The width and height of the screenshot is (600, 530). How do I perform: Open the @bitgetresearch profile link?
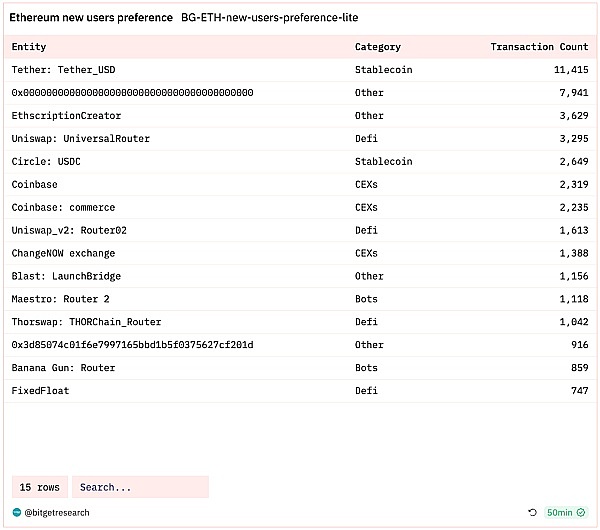tap(58, 512)
